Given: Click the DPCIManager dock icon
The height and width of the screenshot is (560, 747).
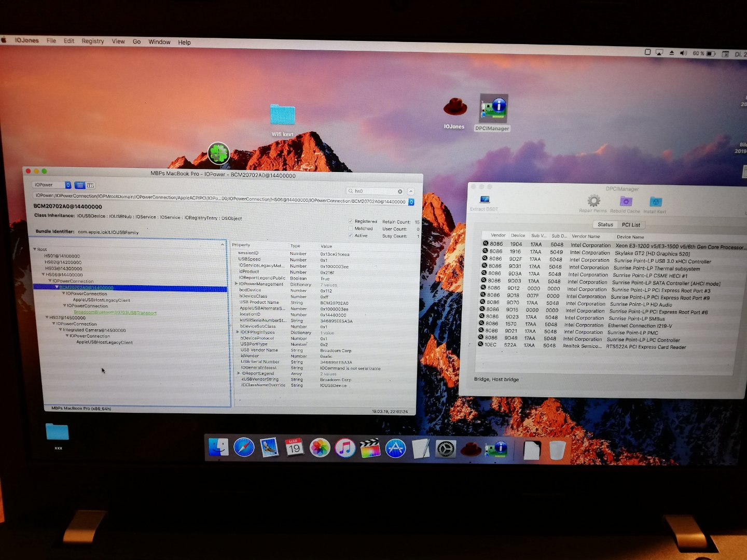Looking at the screenshot, I should tap(496, 449).
